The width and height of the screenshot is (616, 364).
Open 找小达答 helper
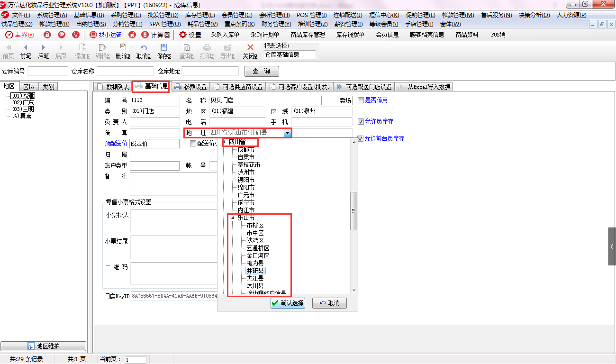106,35
